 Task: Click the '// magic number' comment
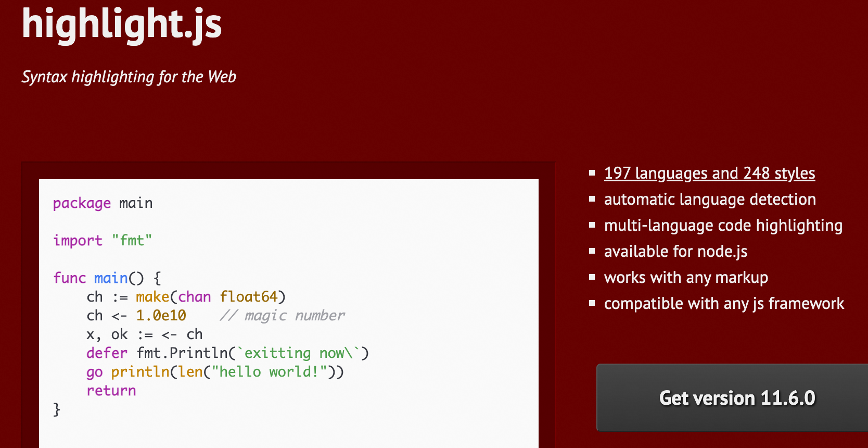point(282,316)
